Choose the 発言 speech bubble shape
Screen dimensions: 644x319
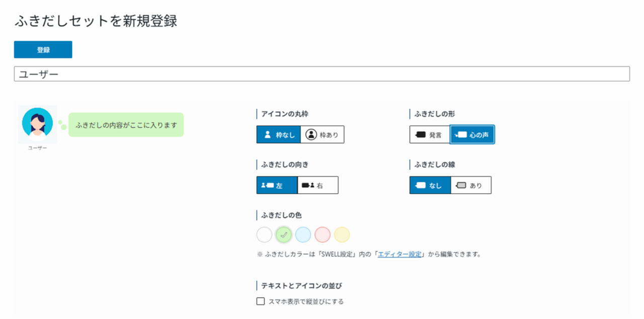[x=429, y=135]
